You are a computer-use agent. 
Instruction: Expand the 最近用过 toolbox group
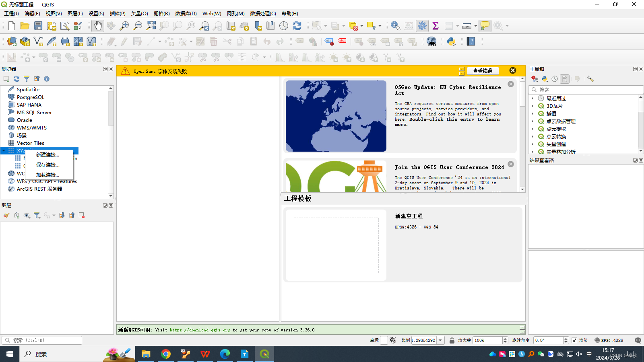pyautogui.click(x=533, y=98)
